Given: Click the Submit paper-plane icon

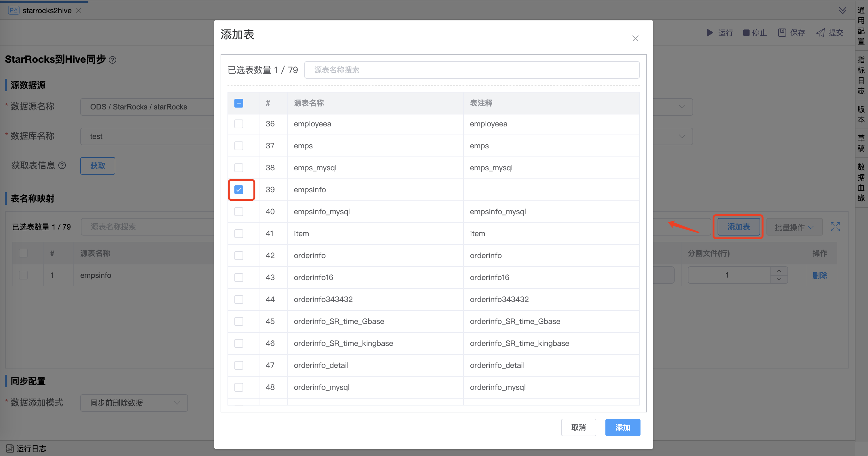Looking at the screenshot, I should tap(820, 33).
